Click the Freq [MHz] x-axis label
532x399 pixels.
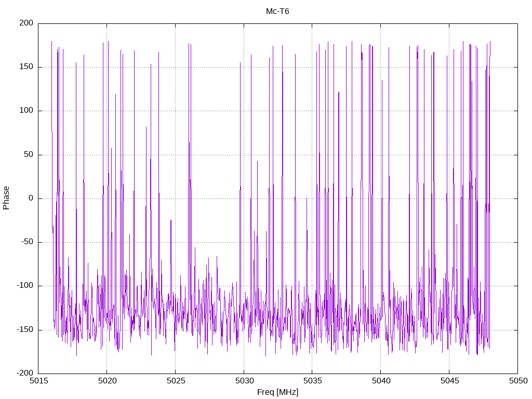click(277, 392)
